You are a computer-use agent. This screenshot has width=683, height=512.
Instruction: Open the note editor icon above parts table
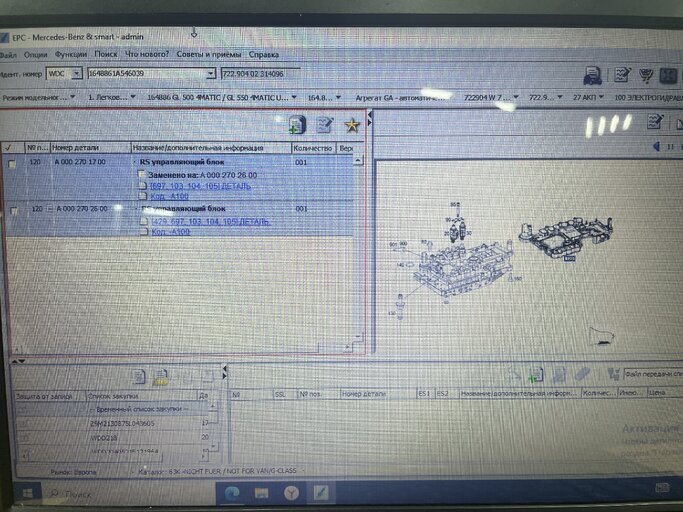tap(325, 125)
